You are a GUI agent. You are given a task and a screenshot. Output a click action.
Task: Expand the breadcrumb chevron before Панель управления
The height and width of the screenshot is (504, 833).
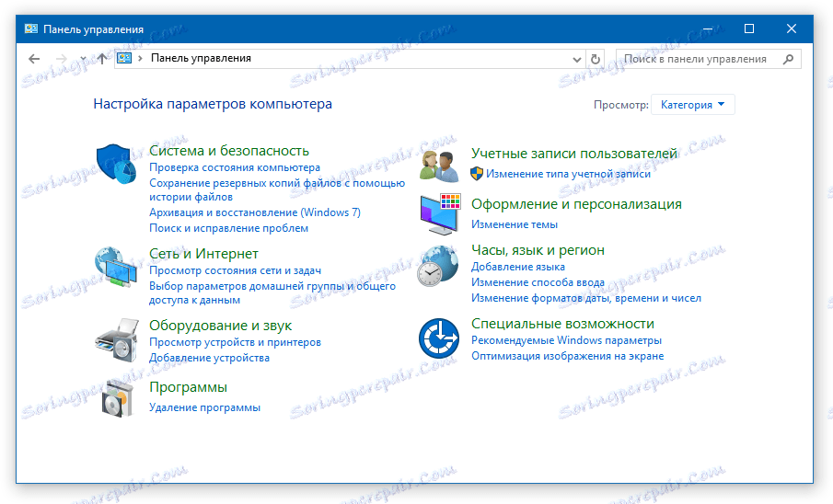[x=140, y=59]
